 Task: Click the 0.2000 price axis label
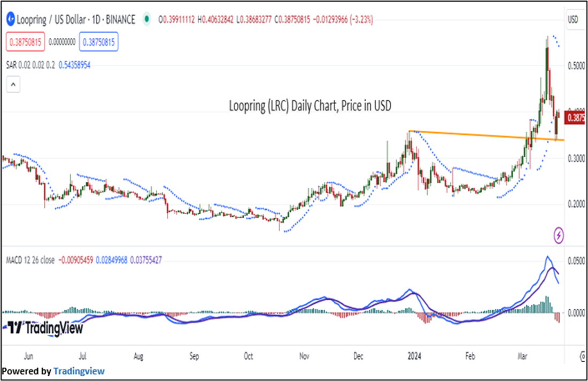pyautogui.click(x=576, y=204)
